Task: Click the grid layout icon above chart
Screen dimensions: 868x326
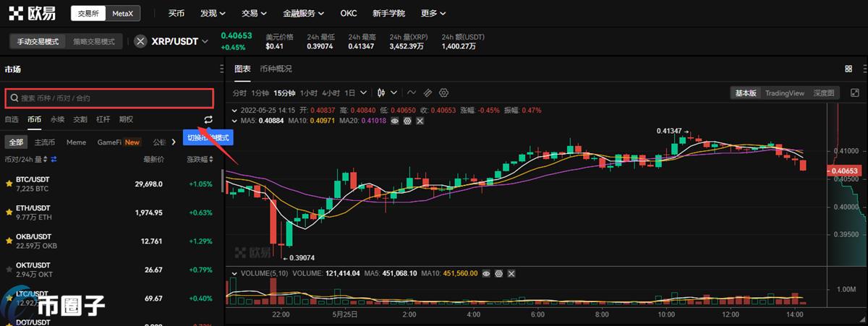Action: pos(848,69)
